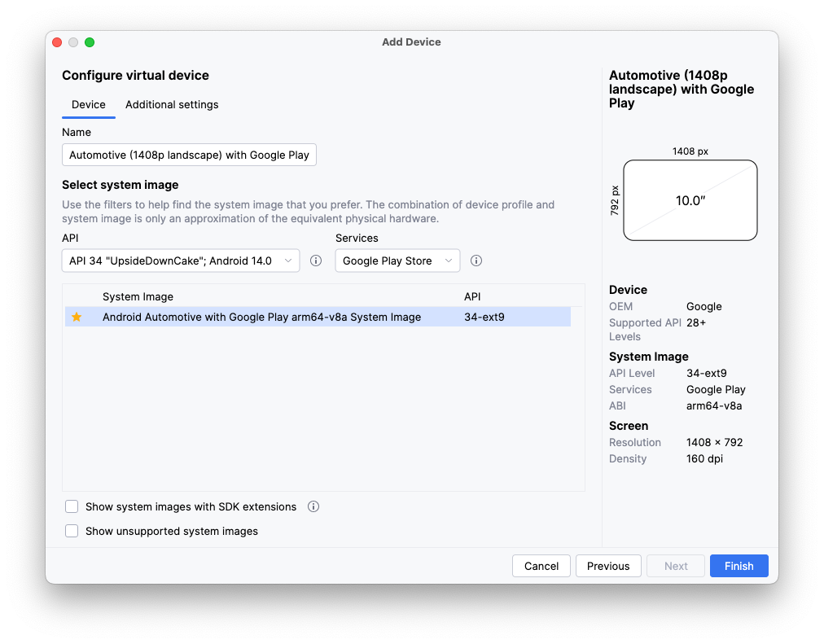
Task: Click the device Name text field
Action: 189,155
